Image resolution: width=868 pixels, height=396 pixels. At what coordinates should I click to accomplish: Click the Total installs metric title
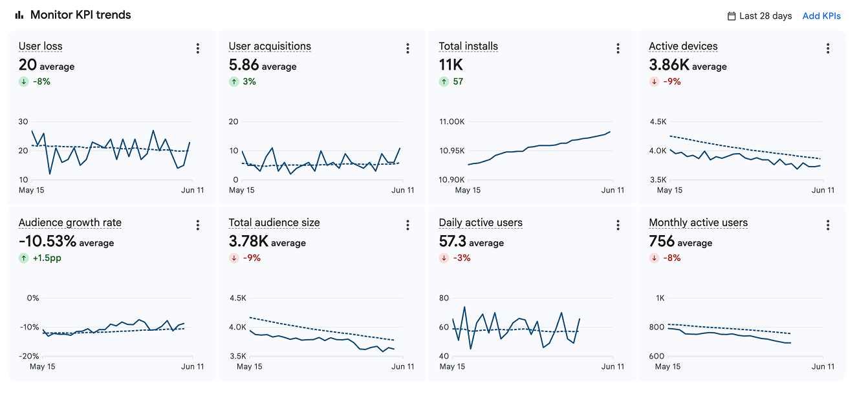click(x=468, y=47)
